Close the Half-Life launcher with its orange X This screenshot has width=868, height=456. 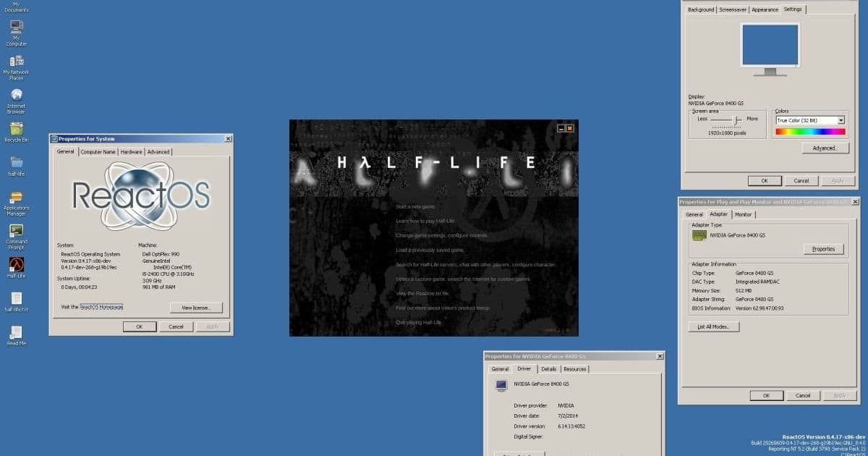[570, 127]
